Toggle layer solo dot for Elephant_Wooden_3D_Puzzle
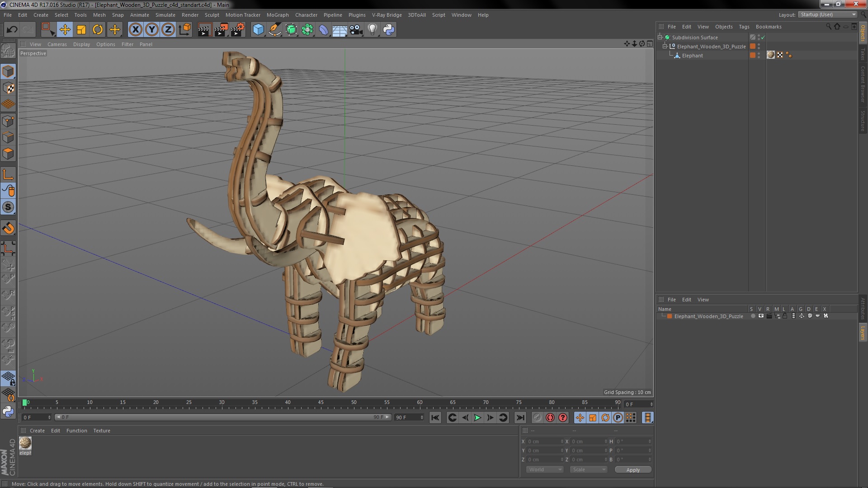Screen dimensions: 868x488 point(753,316)
